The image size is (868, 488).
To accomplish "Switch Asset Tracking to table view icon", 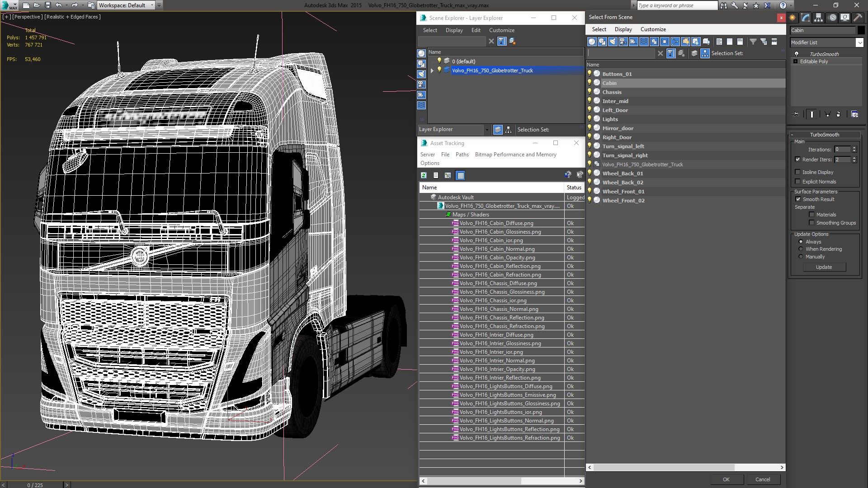I will 460,175.
